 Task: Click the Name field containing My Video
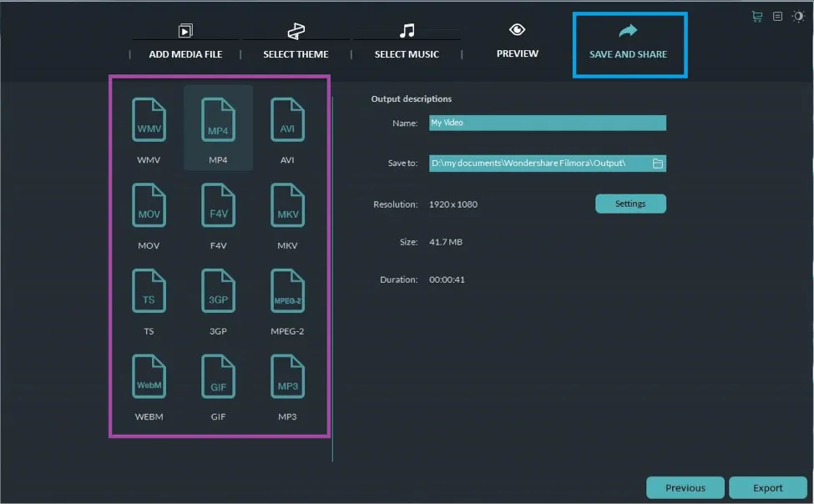tap(547, 123)
